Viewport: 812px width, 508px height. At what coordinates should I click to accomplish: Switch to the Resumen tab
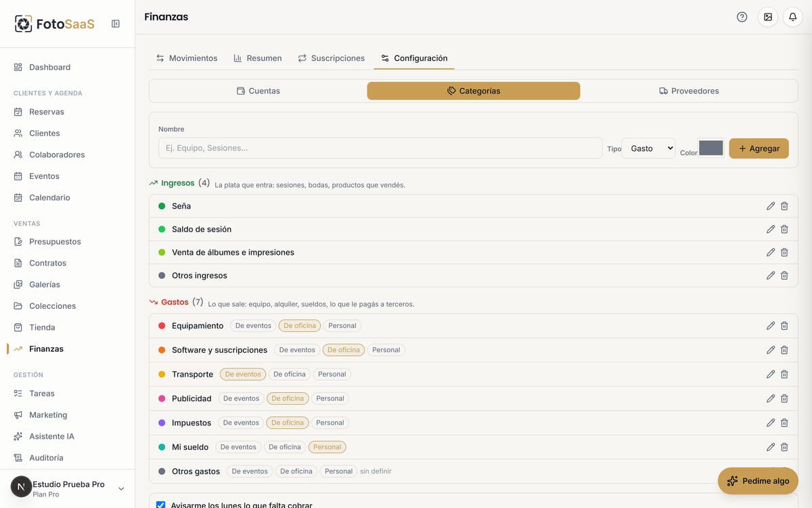tap(258, 58)
